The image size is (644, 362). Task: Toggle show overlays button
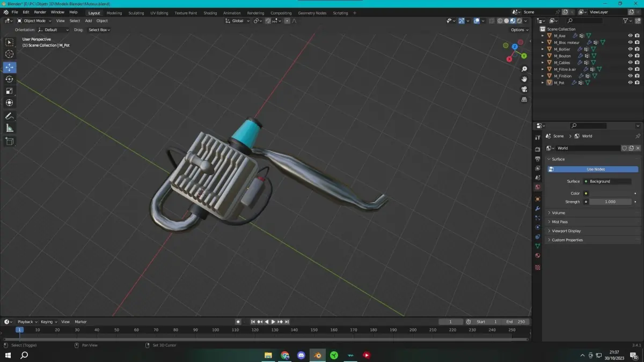coord(477,21)
